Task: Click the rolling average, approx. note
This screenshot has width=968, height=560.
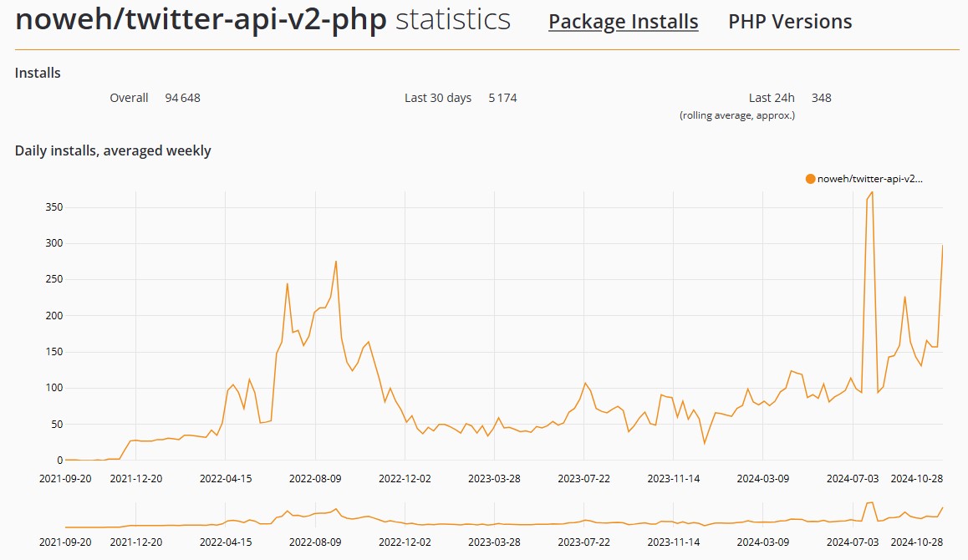Action: (x=737, y=115)
